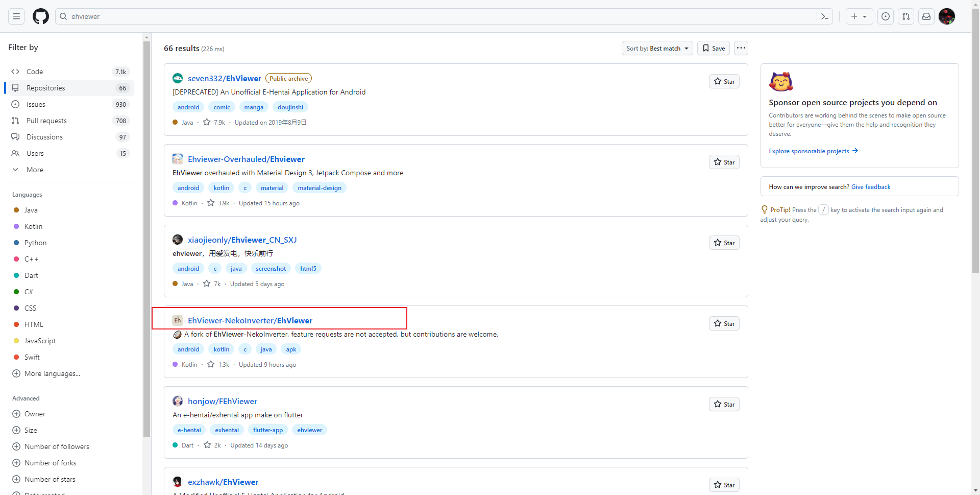Click manga topic tag
This screenshot has width=980, height=495.
point(254,107)
